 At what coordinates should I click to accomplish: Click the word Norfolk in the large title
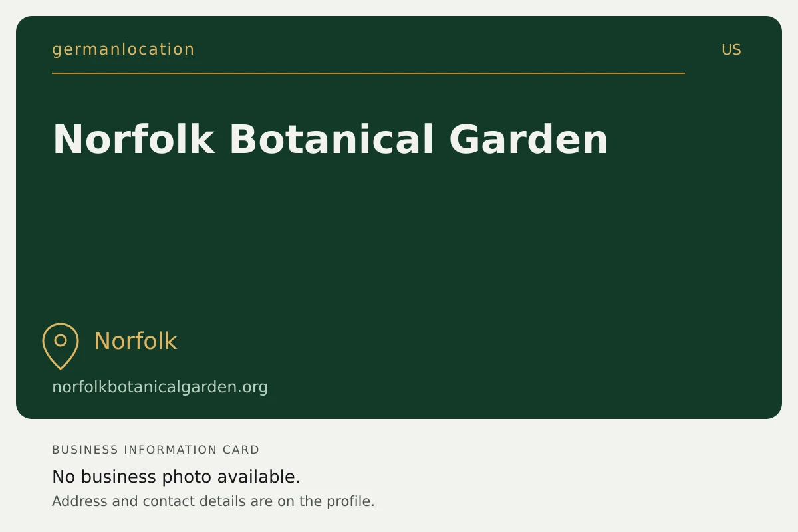point(134,140)
